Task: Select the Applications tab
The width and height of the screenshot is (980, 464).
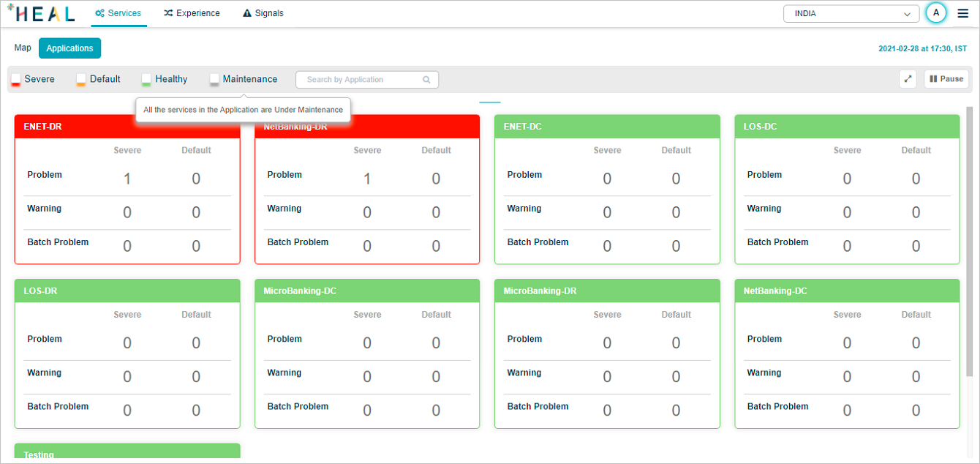Action: [69, 48]
